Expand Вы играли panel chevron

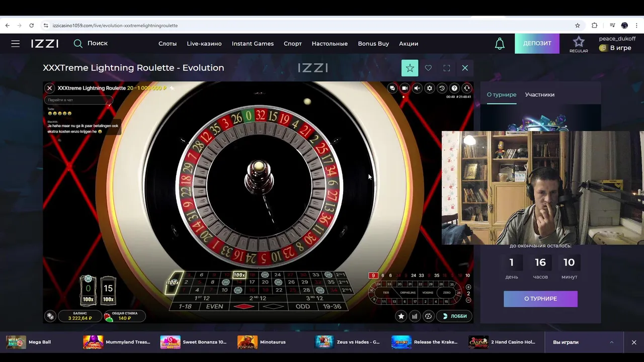[x=612, y=342]
